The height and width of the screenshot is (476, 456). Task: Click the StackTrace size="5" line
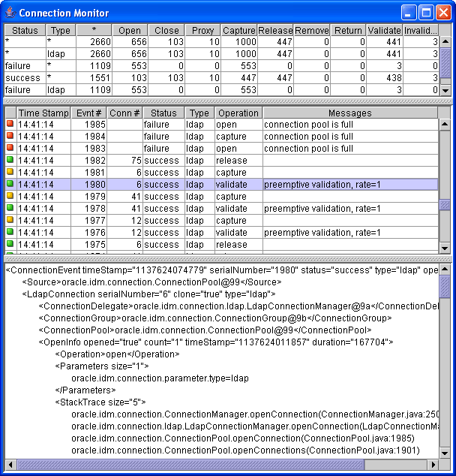100,402
